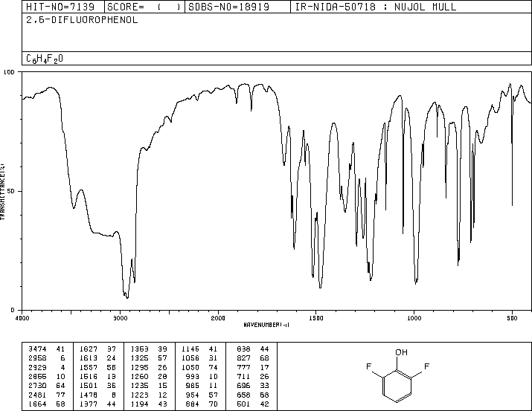Screen dimensions: 532x411
Task: Select peak table value 1056
Action: 190,357
